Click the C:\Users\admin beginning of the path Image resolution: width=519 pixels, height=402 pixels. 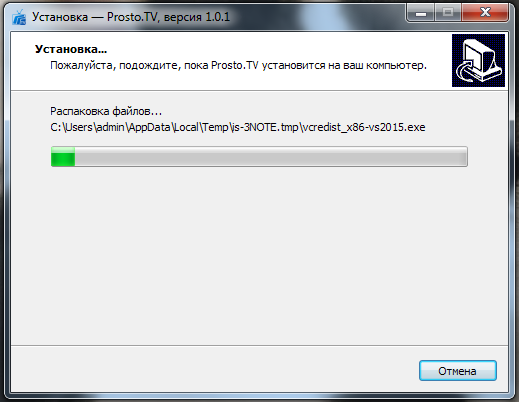pos(87,127)
